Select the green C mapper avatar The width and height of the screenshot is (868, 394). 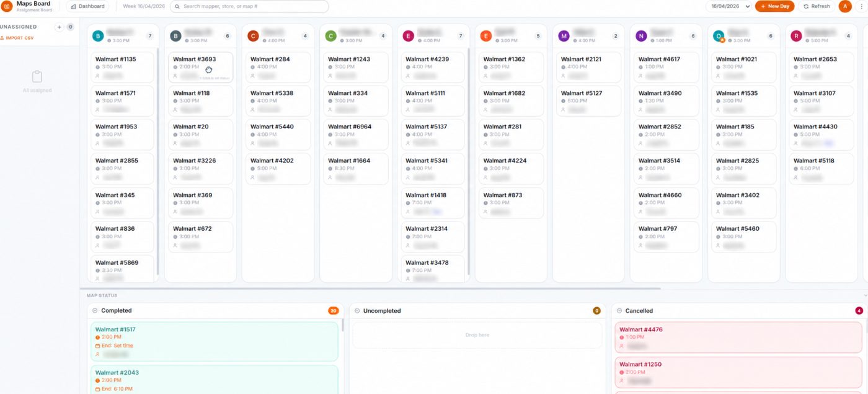click(x=331, y=36)
